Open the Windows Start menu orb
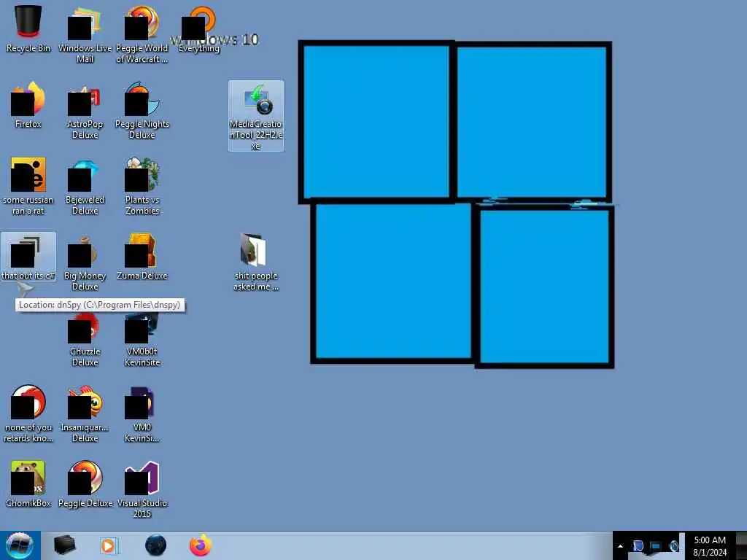This screenshot has width=747, height=560. [x=19, y=545]
